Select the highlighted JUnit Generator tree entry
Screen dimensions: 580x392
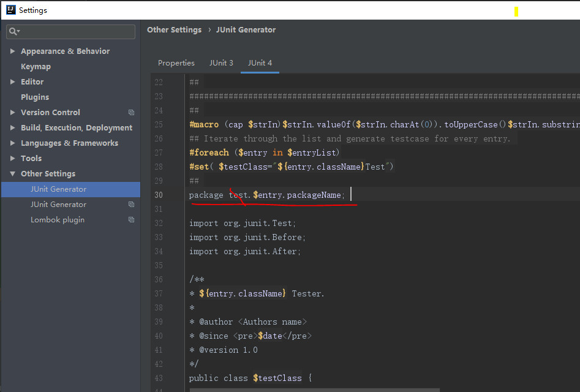pos(70,189)
